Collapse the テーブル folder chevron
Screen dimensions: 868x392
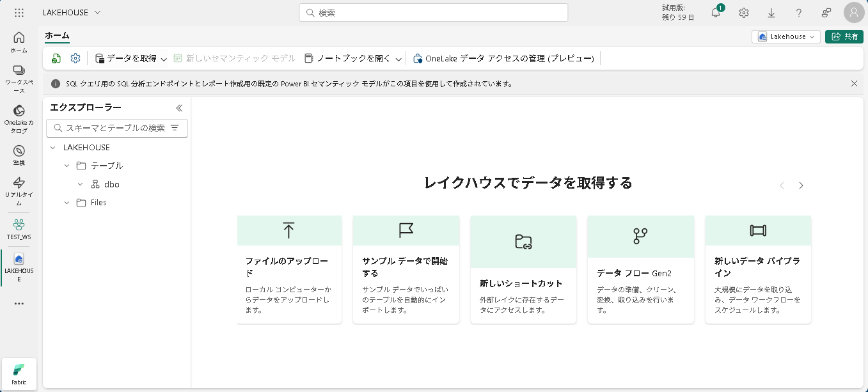tap(67, 166)
